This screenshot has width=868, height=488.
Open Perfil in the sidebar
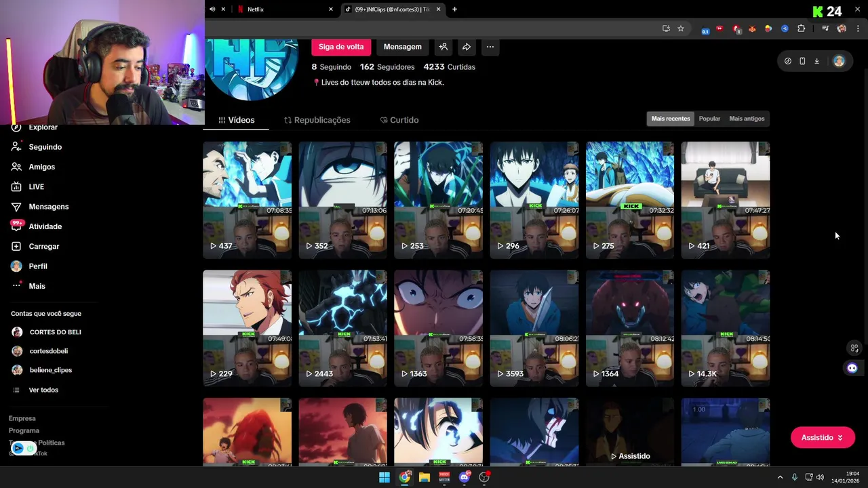[x=37, y=266]
